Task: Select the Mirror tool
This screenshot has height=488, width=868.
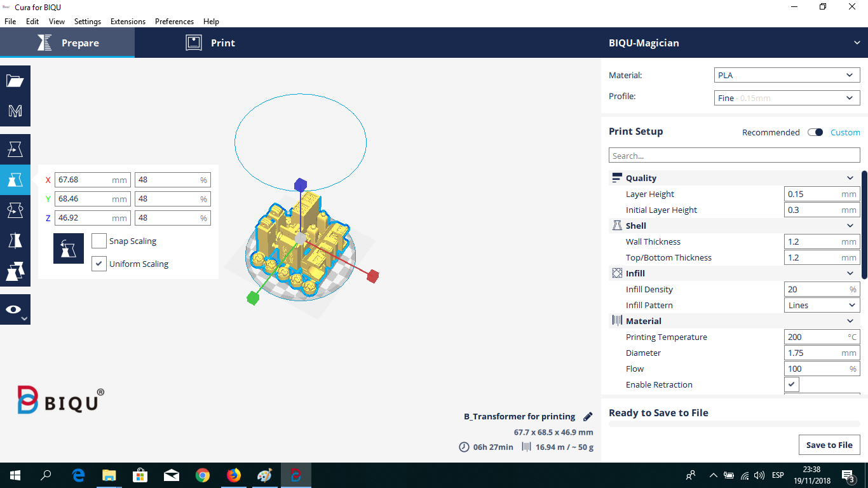Action: pos(15,241)
